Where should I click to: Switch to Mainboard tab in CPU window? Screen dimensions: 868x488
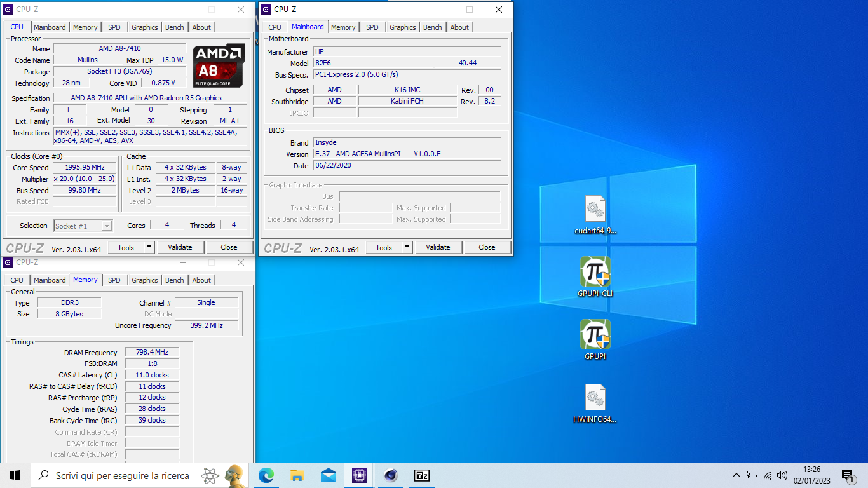pos(50,27)
